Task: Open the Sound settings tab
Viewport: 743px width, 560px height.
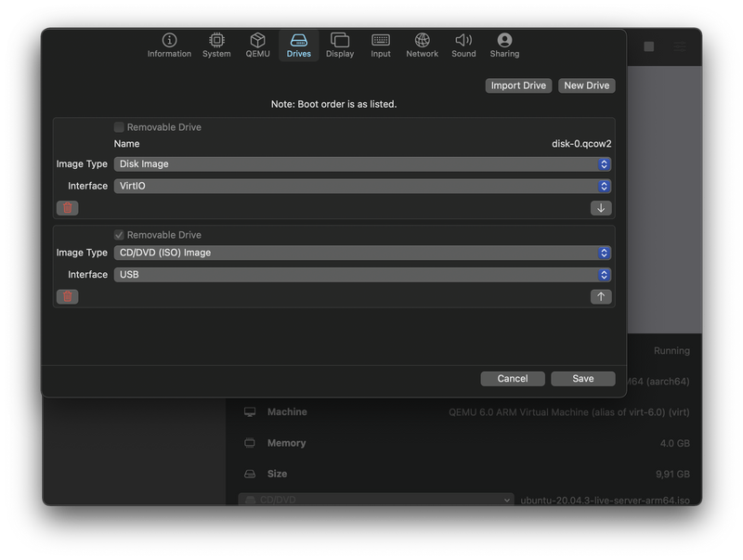Action: click(463, 45)
